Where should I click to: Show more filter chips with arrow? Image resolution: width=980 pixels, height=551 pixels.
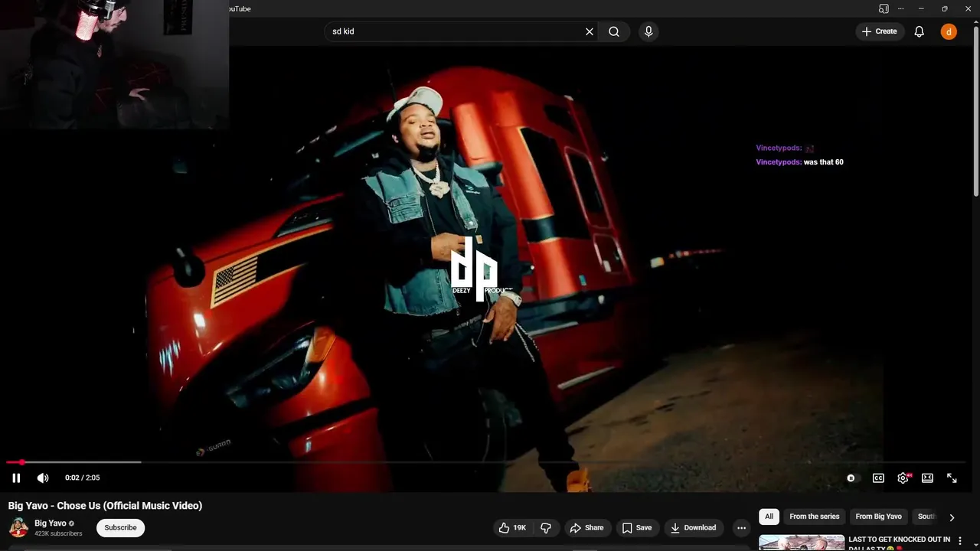pyautogui.click(x=952, y=517)
